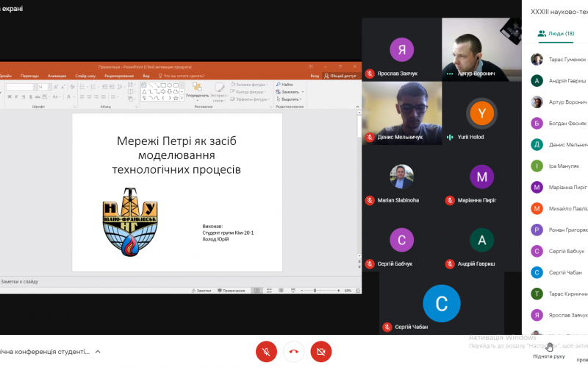Toggle text shadow S formatting
588x368 pixels.
[x=31, y=97]
